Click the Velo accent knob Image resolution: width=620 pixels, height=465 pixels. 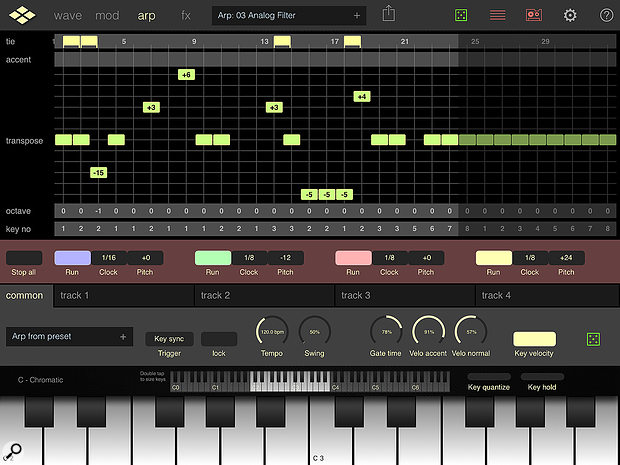tap(429, 332)
